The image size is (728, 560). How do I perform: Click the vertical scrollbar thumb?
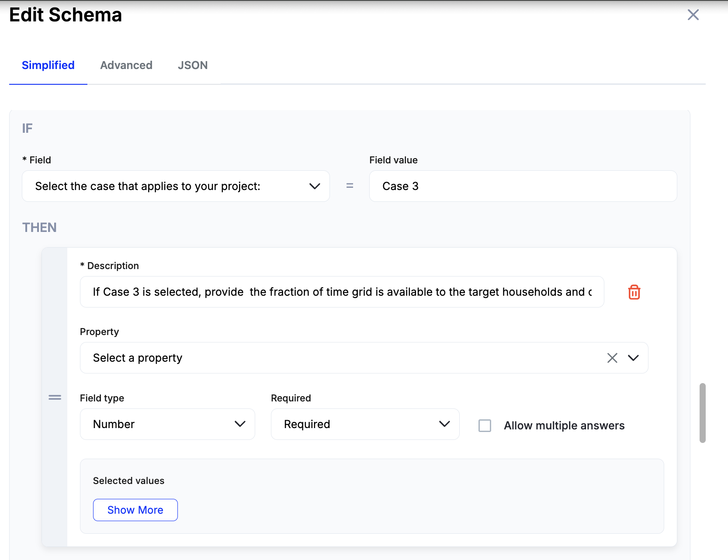click(702, 413)
